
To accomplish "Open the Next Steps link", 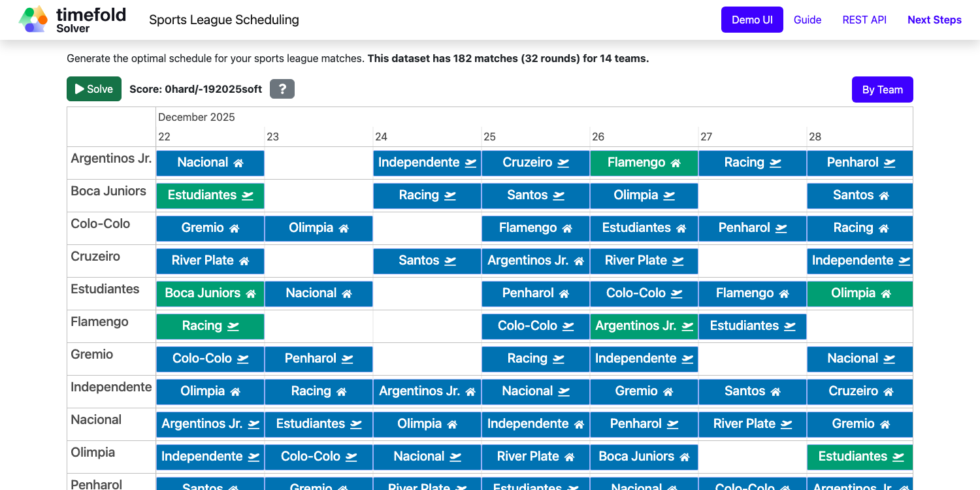I will point(934,20).
